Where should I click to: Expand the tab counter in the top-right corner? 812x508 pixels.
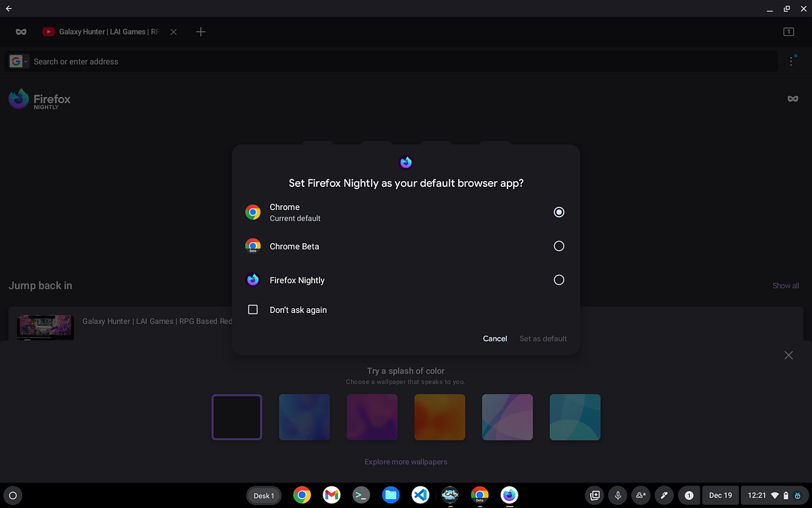[x=788, y=31]
